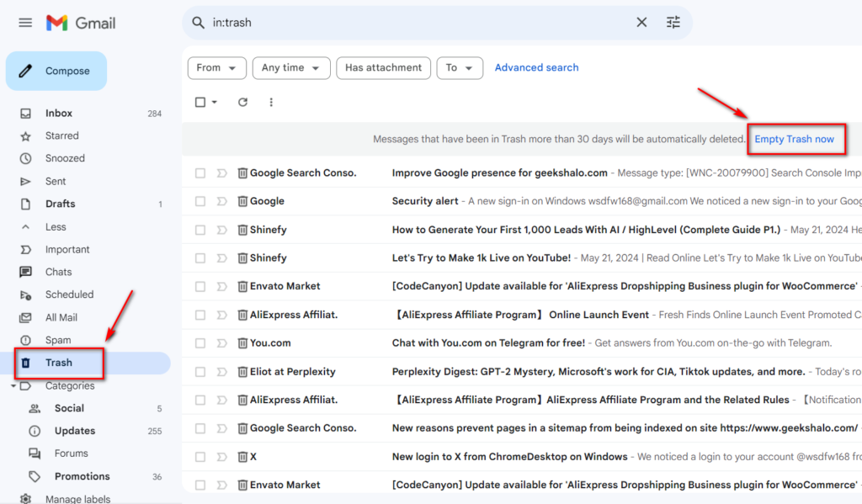Select checkbox for 1,000 Leads Shinefy email

[x=200, y=230]
